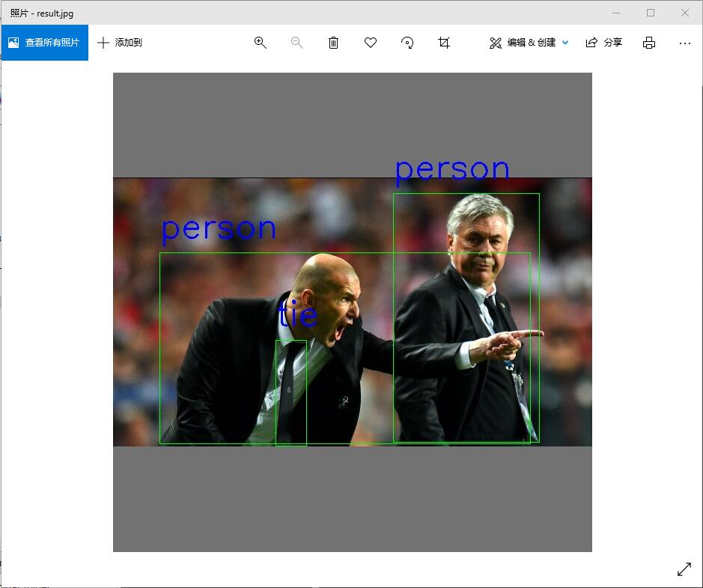Minimize the Photos window
The width and height of the screenshot is (703, 588).
(616, 13)
